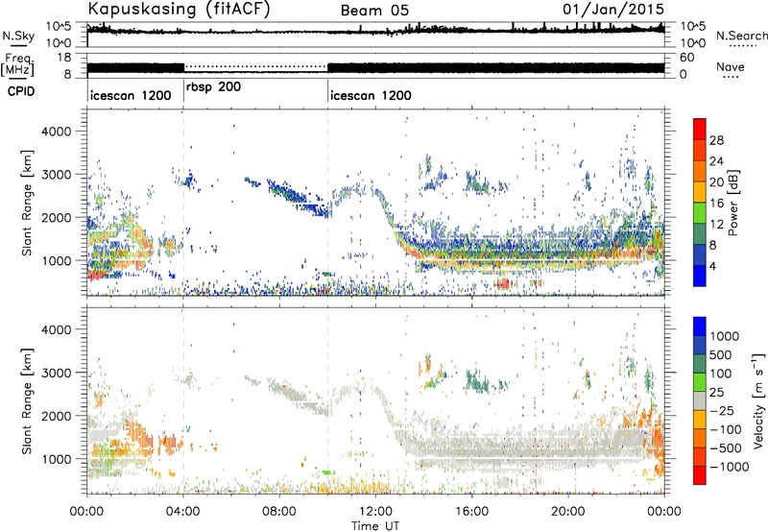Click the '20:00' time axis label

click(x=568, y=512)
